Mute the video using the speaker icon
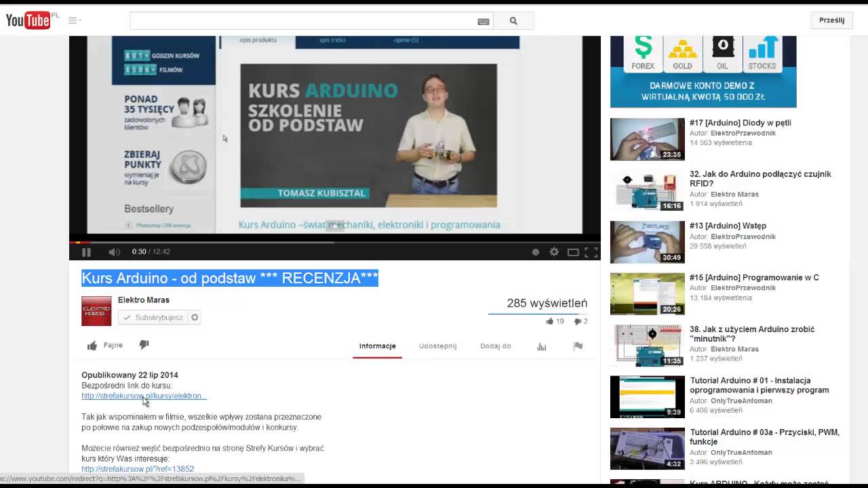Image resolution: width=868 pixels, height=488 pixels. coord(114,252)
